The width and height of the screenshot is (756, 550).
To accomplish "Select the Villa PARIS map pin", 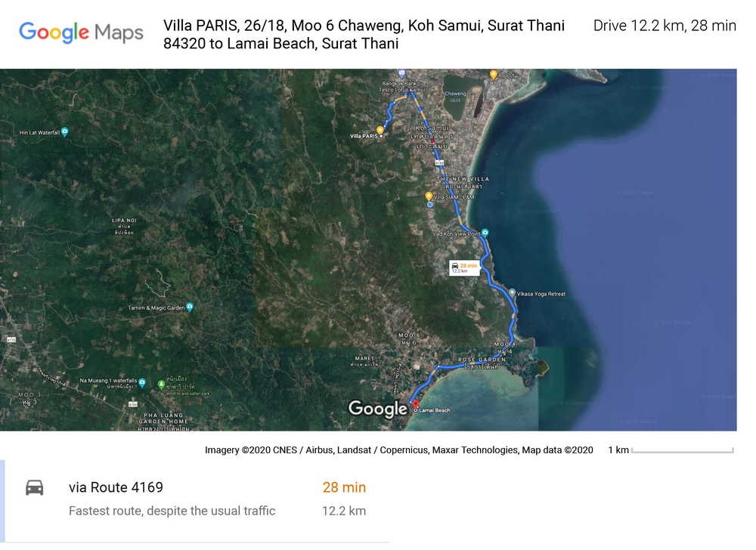I will [x=380, y=129].
